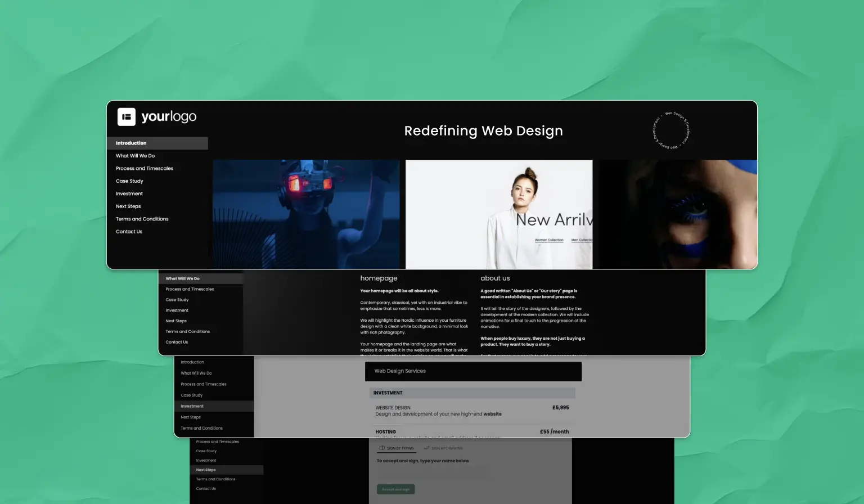Click the Accept and sign button
The image size is (864, 504).
pos(395,489)
